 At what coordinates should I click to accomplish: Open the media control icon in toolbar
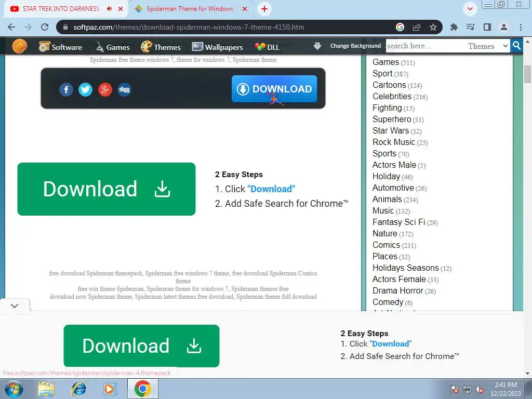(470, 27)
